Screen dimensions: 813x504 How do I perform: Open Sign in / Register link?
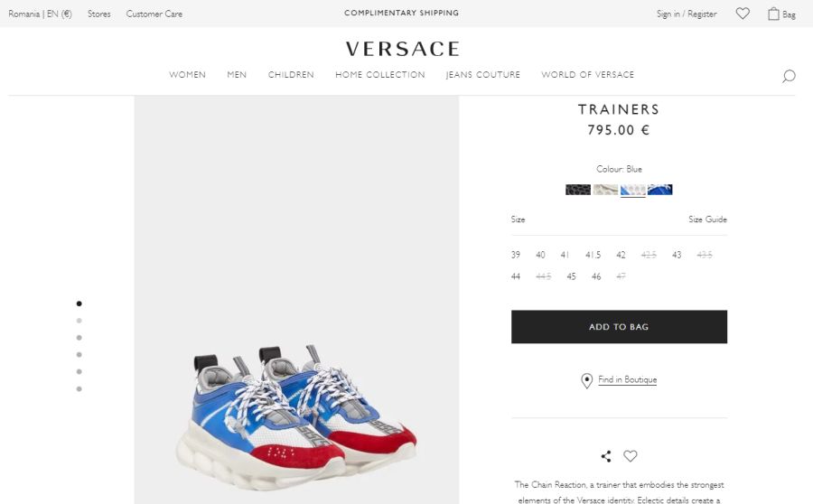click(x=687, y=14)
